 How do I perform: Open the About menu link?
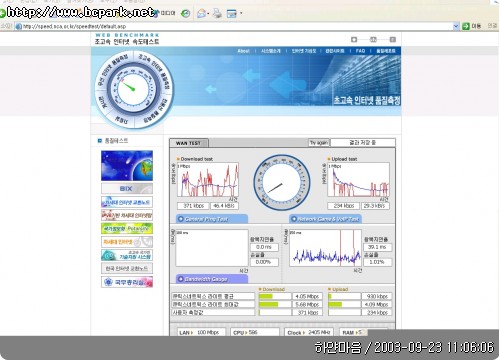[x=243, y=51]
